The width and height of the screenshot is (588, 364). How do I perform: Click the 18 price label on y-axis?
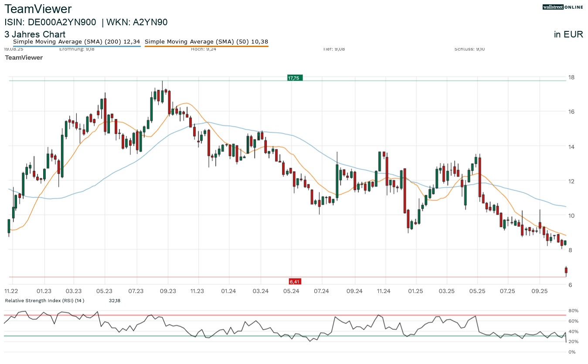point(571,78)
